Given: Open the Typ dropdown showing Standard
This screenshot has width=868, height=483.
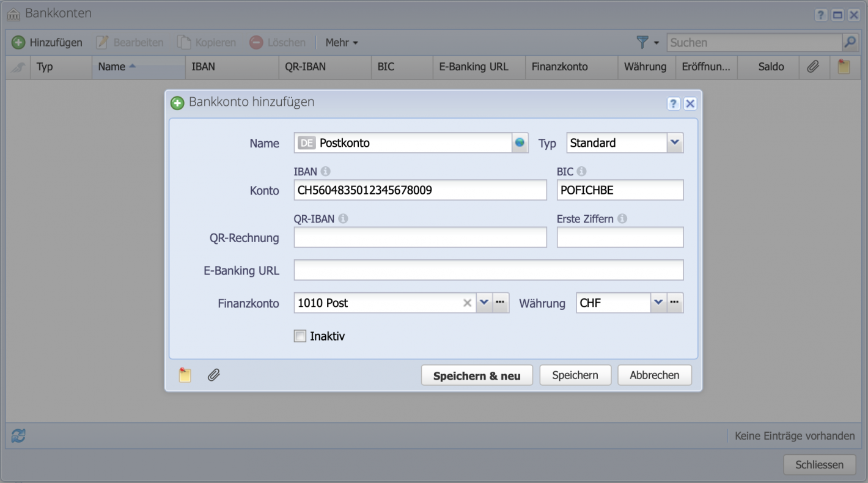Looking at the screenshot, I should coord(674,142).
